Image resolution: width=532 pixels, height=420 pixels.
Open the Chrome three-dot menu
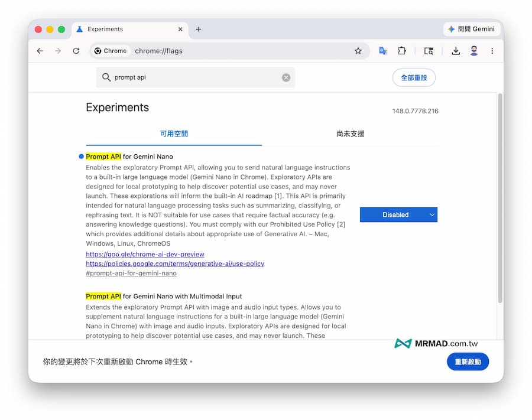[492, 51]
